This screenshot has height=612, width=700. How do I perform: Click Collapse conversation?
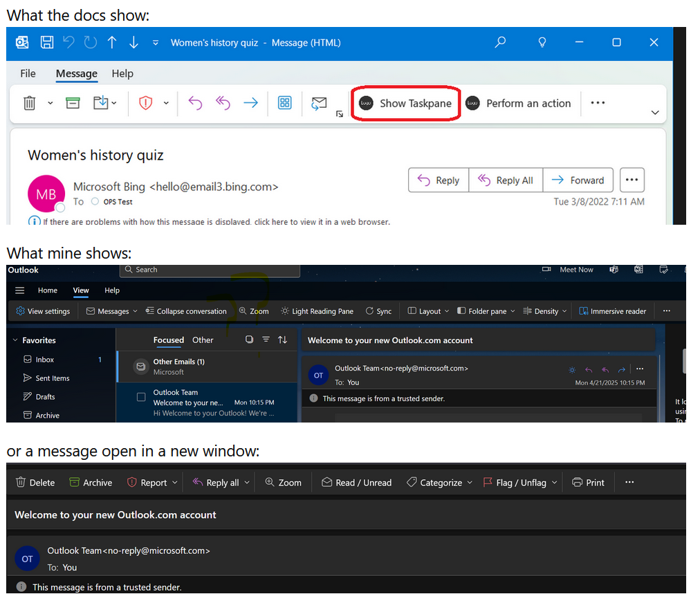(x=186, y=311)
